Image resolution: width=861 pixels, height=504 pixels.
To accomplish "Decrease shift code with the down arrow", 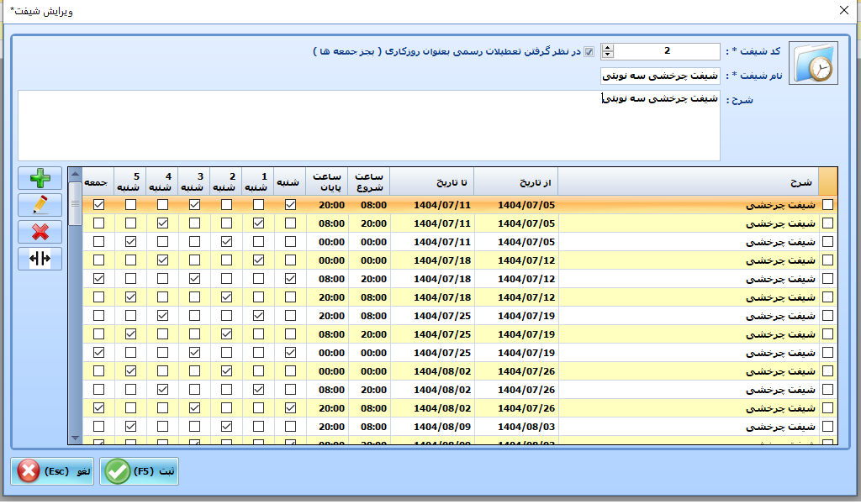I will click(608, 55).
